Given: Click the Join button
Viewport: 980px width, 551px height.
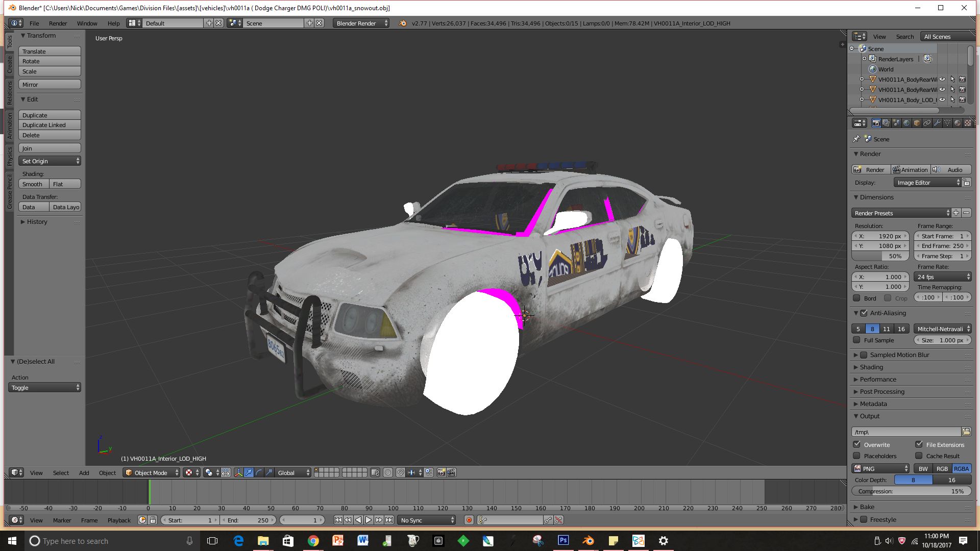Looking at the screenshot, I should coord(50,148).
